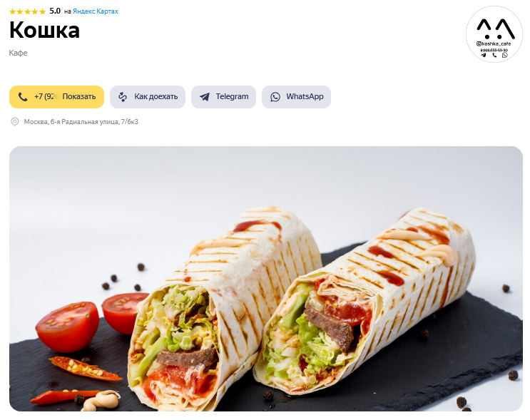530x420 pixels.
Task: Click the cat ears drawing in logo
Action: pyautogui.click(x=496, y=29)
